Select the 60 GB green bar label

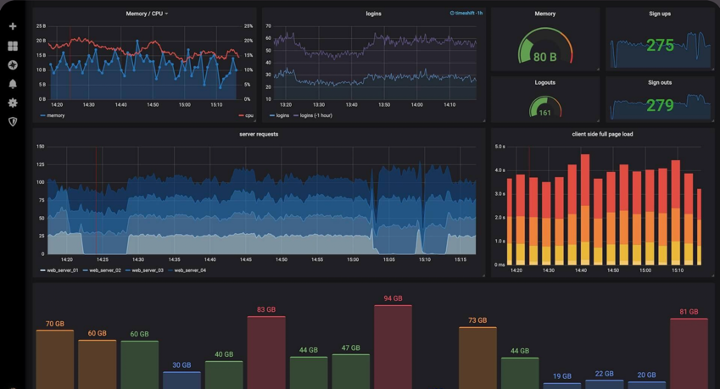point(139,334)
